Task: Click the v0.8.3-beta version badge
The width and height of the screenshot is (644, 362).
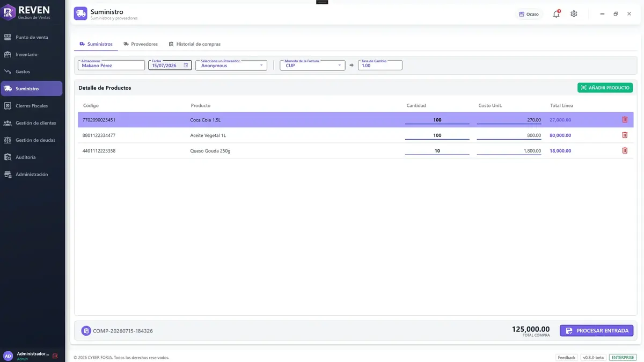Action: (x=593, y=357)
